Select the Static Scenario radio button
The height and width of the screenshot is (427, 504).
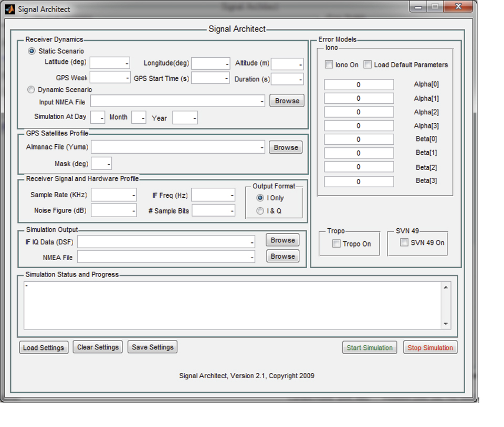tap(32, 51)
